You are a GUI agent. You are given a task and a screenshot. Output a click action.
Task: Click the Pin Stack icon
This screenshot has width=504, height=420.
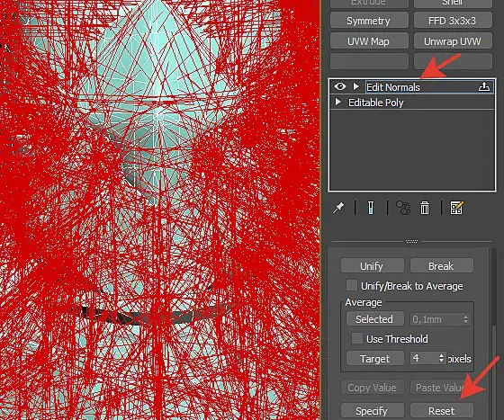338,208
